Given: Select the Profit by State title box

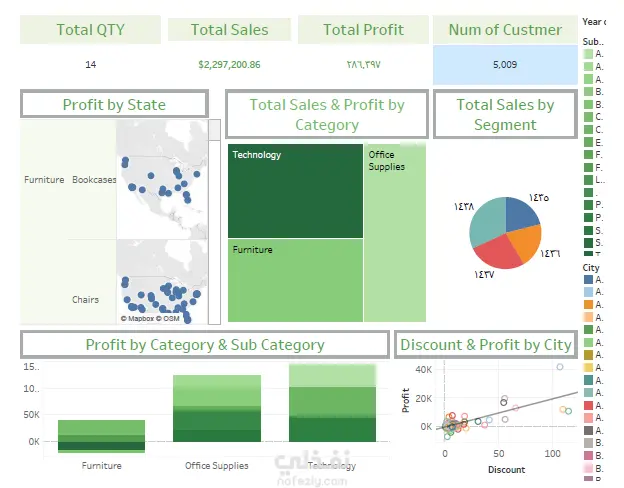Looking at the screenshot, I should tap(114, 104).
